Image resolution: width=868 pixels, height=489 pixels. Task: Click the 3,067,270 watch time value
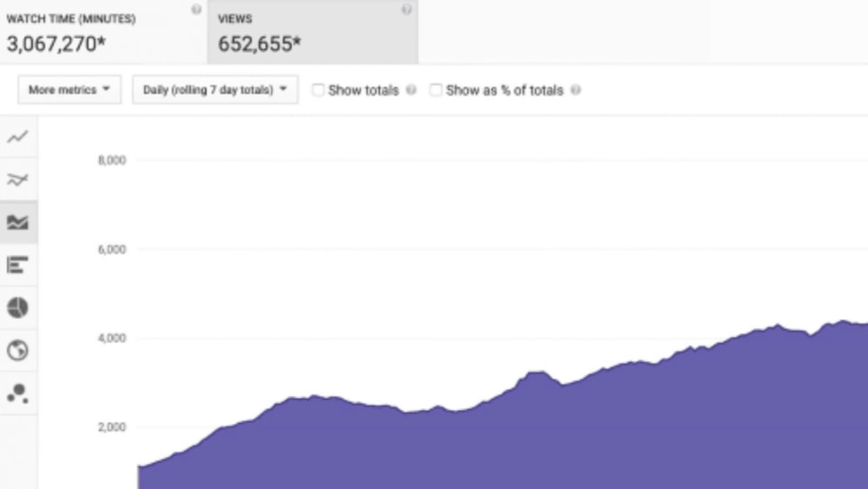[56, 43]
